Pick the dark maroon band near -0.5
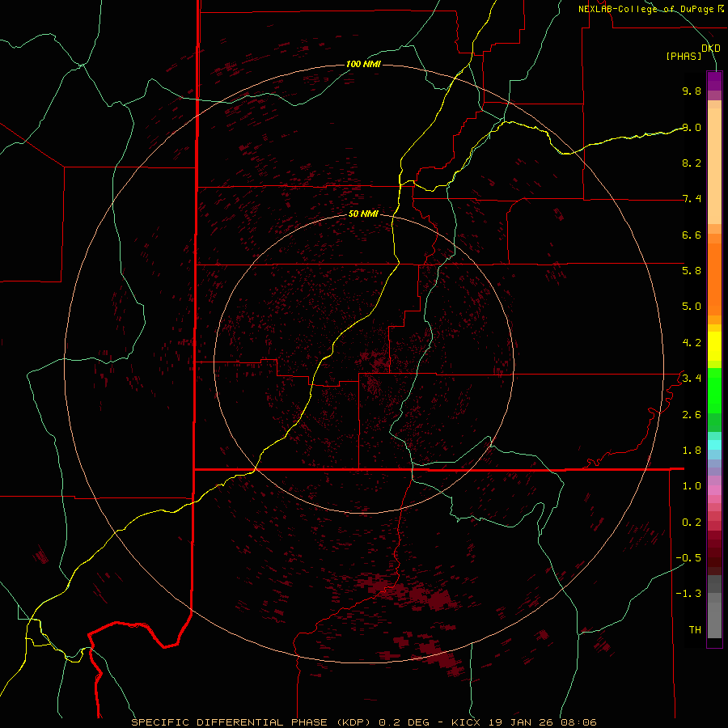Screen dimensions: 728x728 [714, 557]
